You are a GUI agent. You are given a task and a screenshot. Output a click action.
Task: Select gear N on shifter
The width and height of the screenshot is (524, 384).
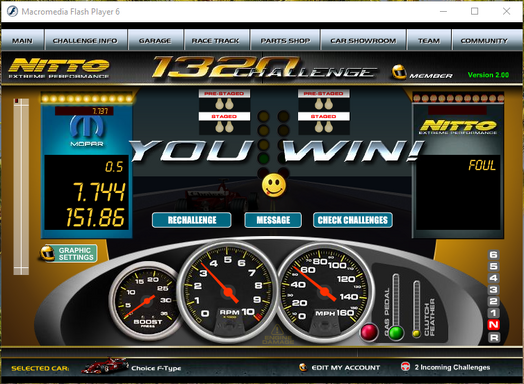point(494,325)
